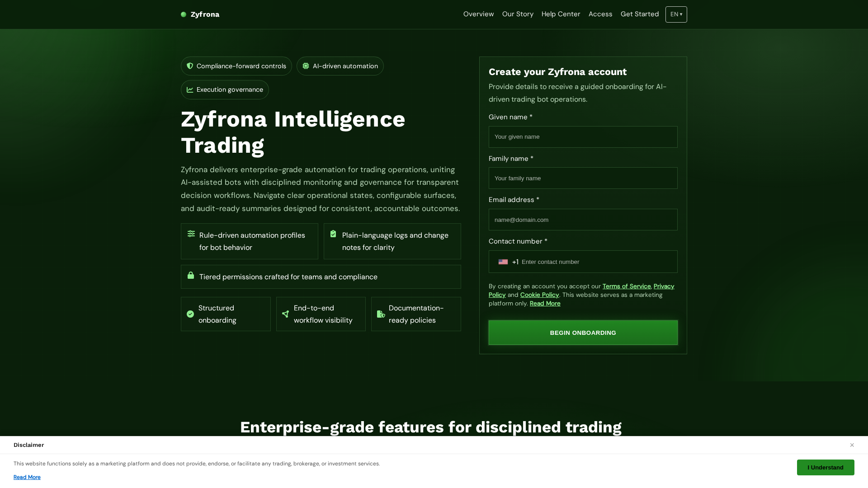Focus the Family name input field
Viewport: 868px width, 488px height.
(x=583, y=178)
